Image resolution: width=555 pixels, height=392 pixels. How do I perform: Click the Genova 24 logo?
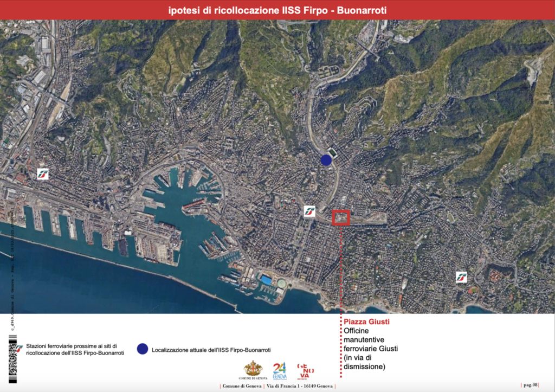(280, 370)
